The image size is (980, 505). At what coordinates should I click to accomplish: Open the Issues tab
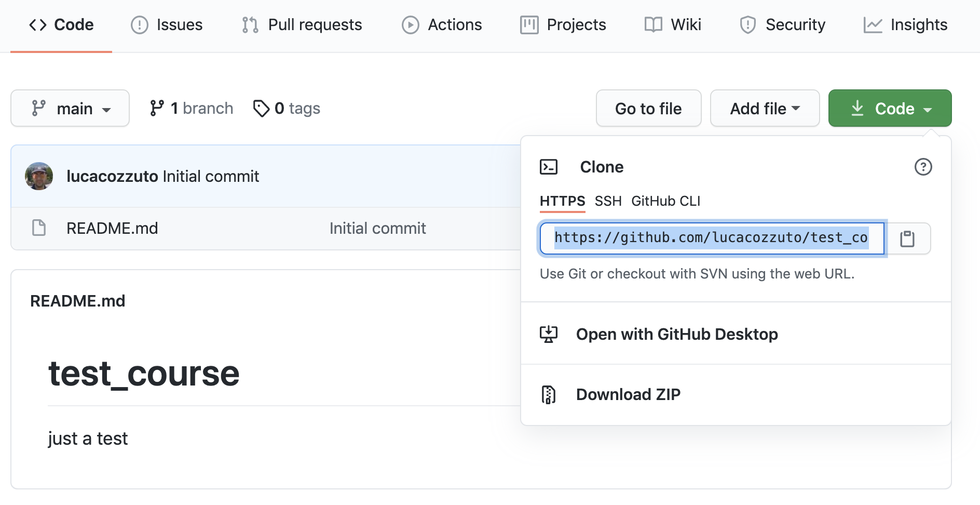tap(166, 25)
